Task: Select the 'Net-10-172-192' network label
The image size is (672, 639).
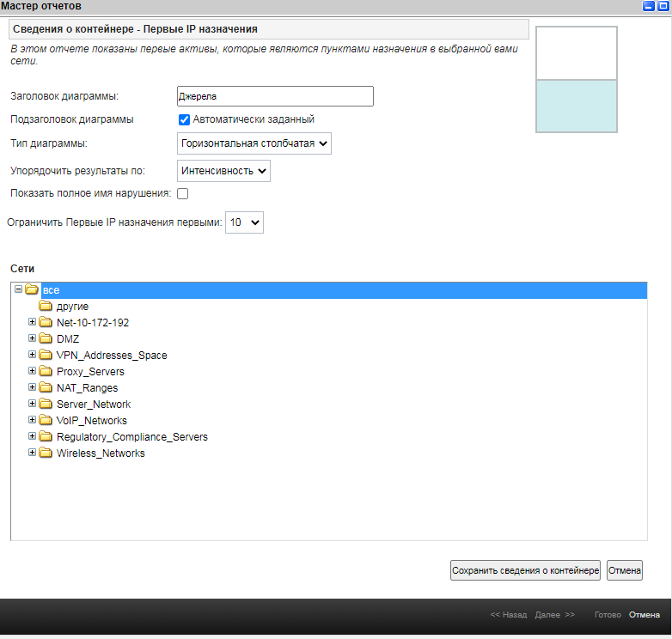Action: click(93, 322)
